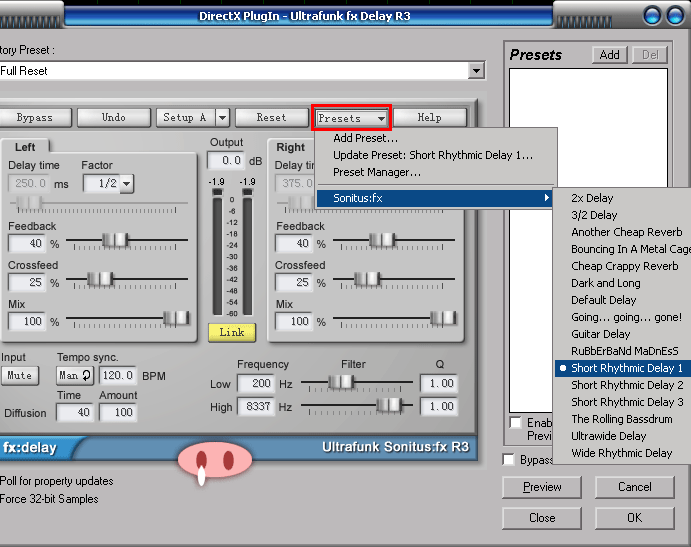Adjust the Left Mix slider

[176, 318]
